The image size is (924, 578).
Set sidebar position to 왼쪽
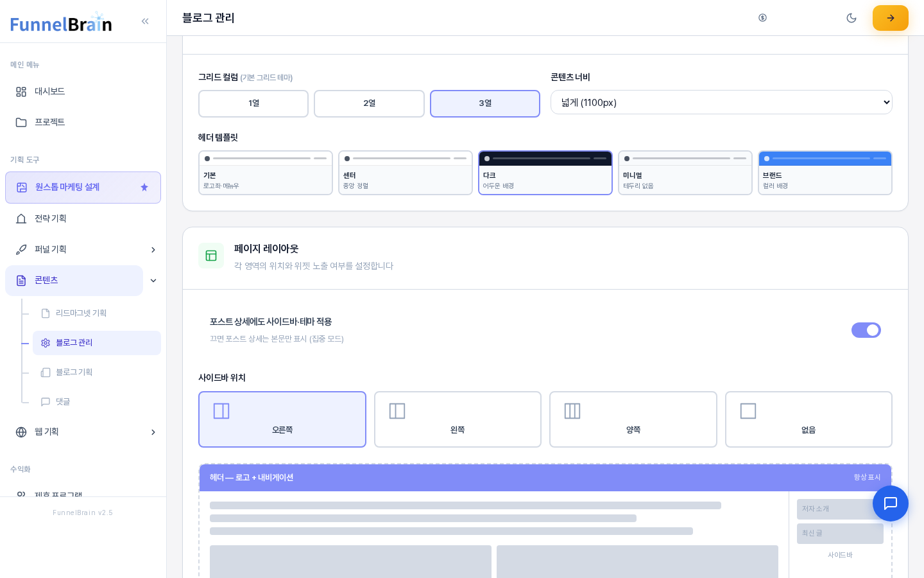[x=458, y=419]
